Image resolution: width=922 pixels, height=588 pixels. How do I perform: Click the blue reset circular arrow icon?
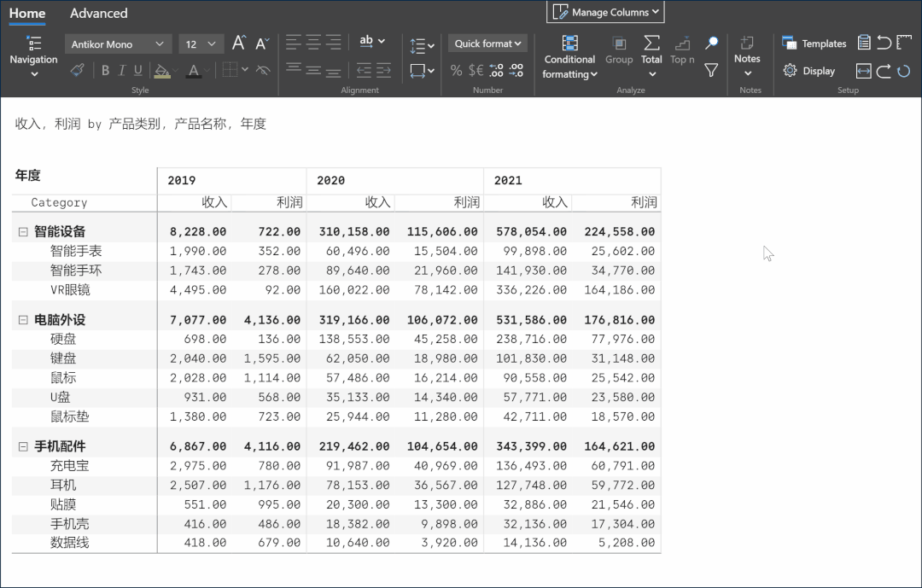point(904,71)
